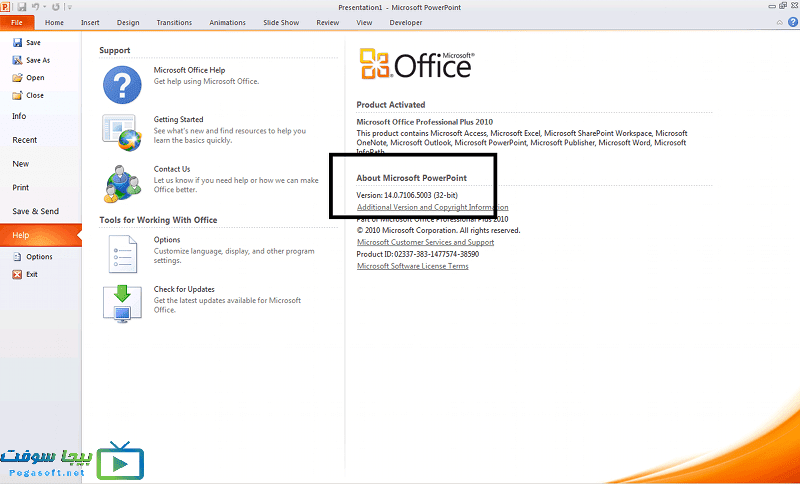This screenshot has height=484, width=800.
Task: Go to the Slide Show tab
Action: (281, 22)
